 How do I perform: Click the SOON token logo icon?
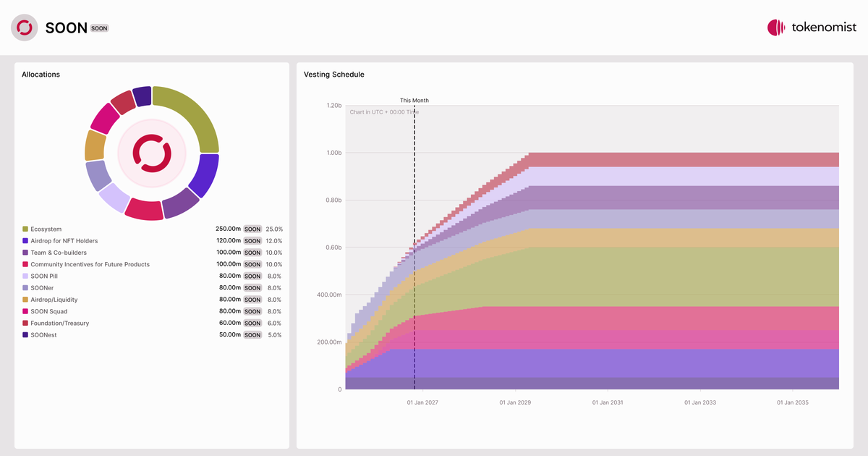pyautogui.click(x=25, y=28)
